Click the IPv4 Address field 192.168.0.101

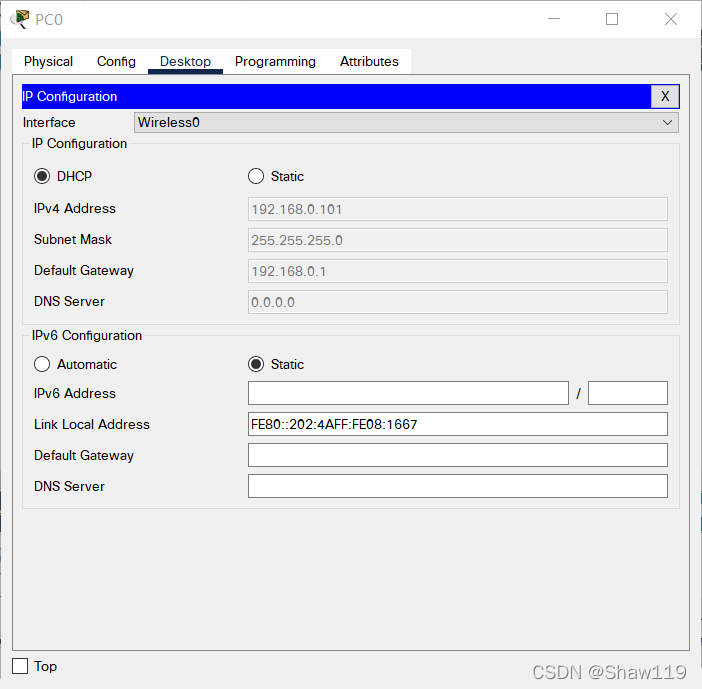(458, 209)
